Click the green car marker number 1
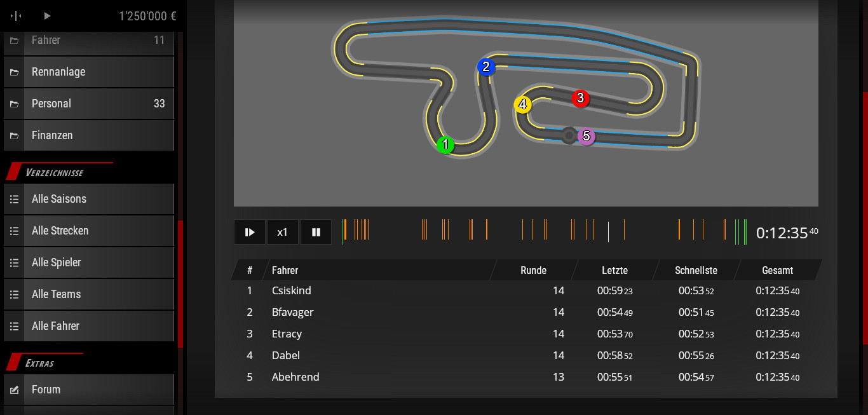Screen dimensions: 868x415 [x=445, y=145]
